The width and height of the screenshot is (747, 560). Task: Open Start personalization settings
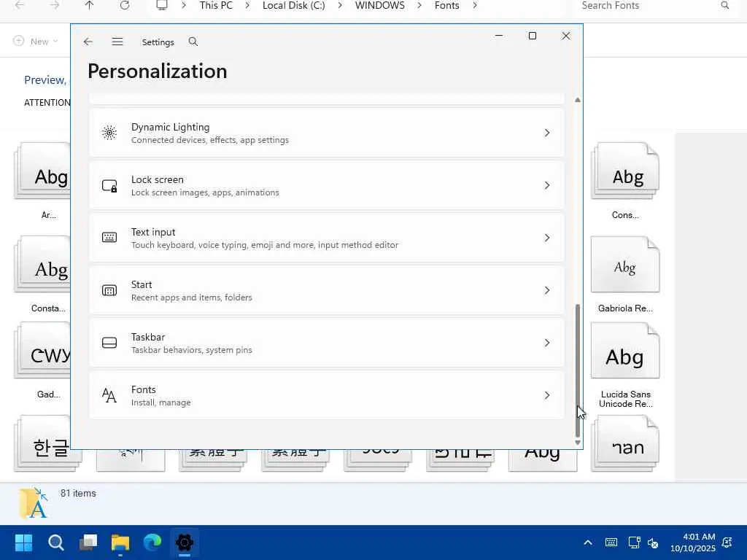(326, 290)
